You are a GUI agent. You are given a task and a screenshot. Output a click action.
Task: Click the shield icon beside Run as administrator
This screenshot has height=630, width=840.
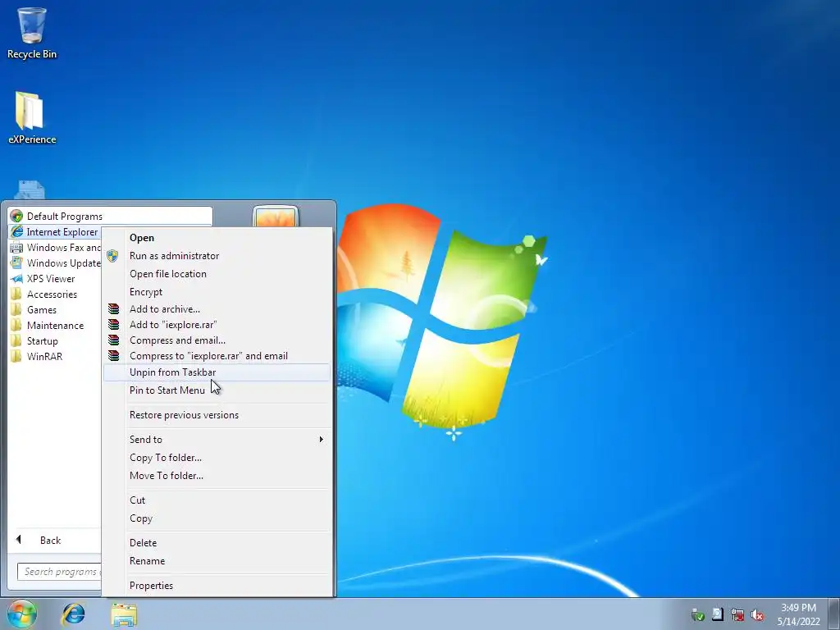(x=112, y=256)
